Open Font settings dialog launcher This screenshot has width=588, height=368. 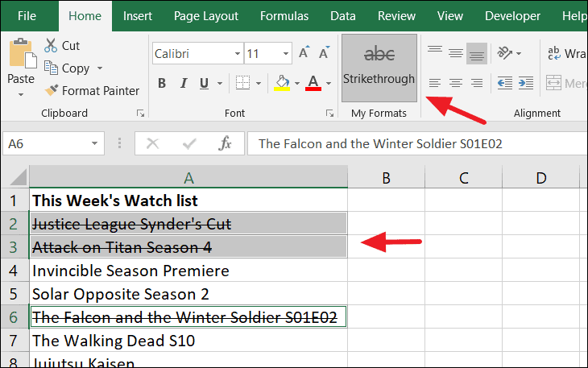point(329,114)
